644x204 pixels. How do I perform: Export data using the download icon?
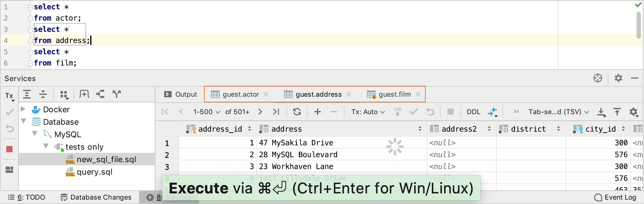pyautogui.click(x=602, y=112)
